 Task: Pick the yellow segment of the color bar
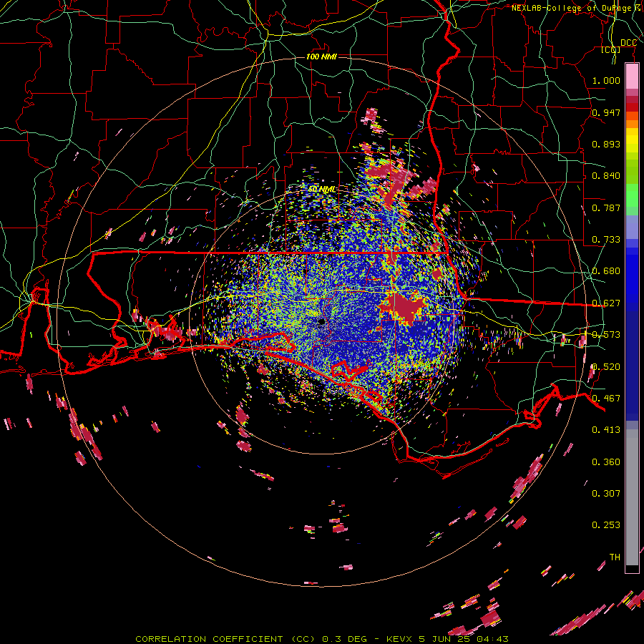click(632, 142)
